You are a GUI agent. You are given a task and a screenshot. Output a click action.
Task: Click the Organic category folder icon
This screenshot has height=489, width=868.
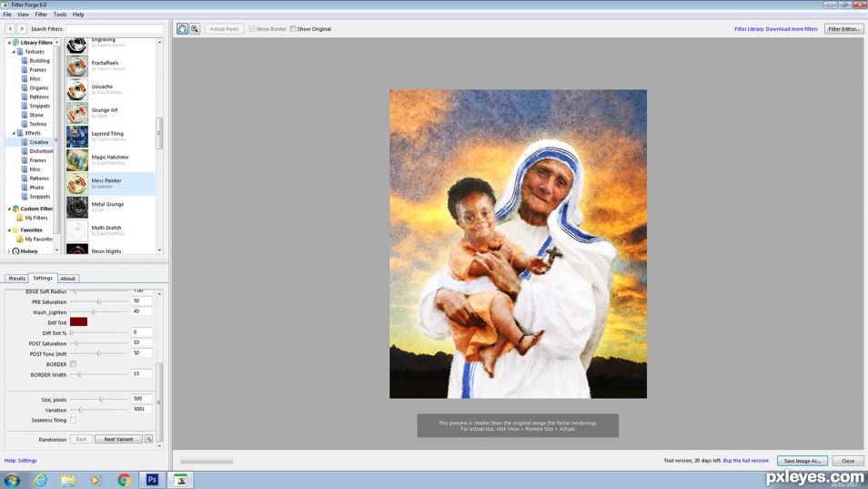click(x=25, y=87)
